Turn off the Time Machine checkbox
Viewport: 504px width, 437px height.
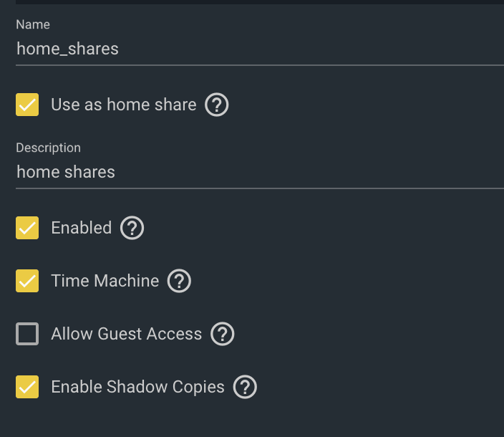pos(27,281)
